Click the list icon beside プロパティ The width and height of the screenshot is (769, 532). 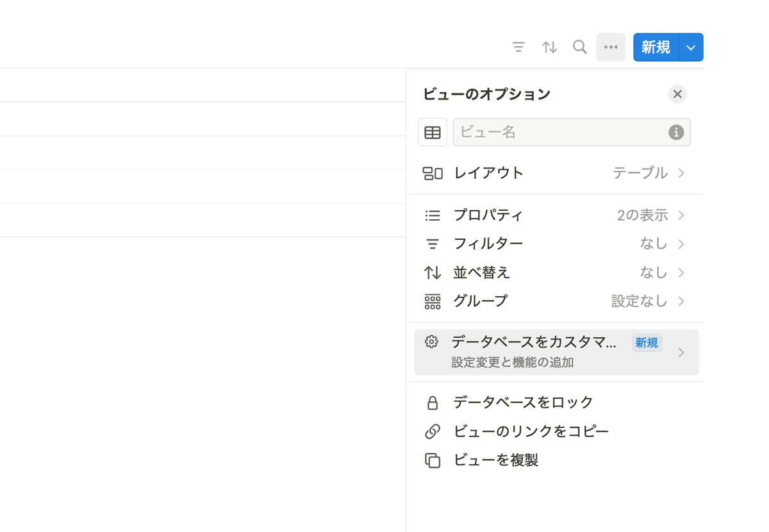point(433,215)
